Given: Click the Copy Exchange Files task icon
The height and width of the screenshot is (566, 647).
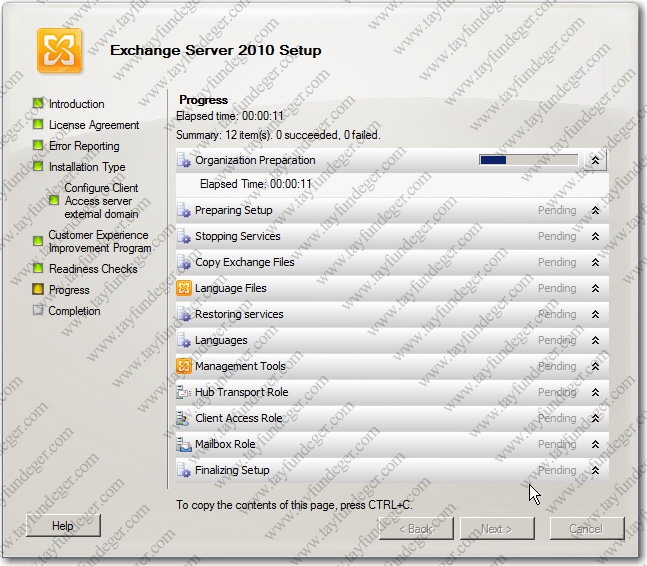Looking at the screenshot, I should pyautogui.click(x=184, y=262).
